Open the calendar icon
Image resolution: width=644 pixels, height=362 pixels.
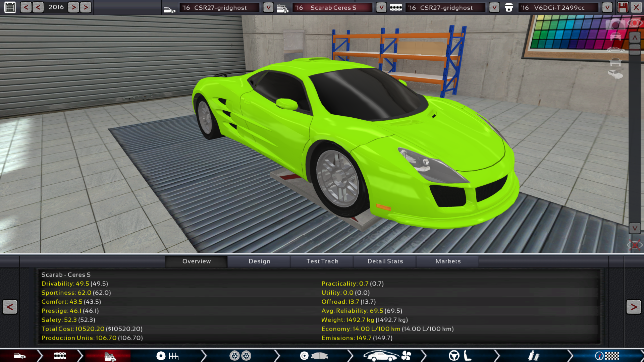(10, 7)
